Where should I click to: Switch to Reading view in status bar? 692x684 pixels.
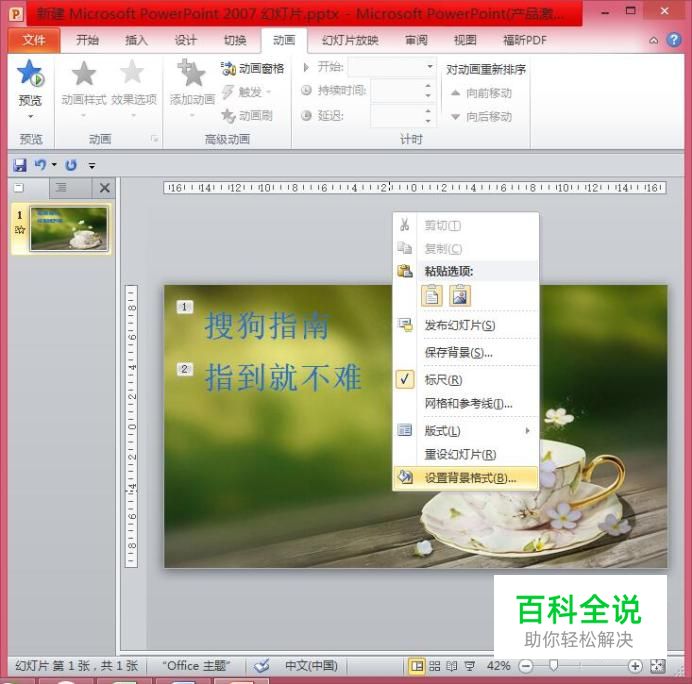(451, 666)
